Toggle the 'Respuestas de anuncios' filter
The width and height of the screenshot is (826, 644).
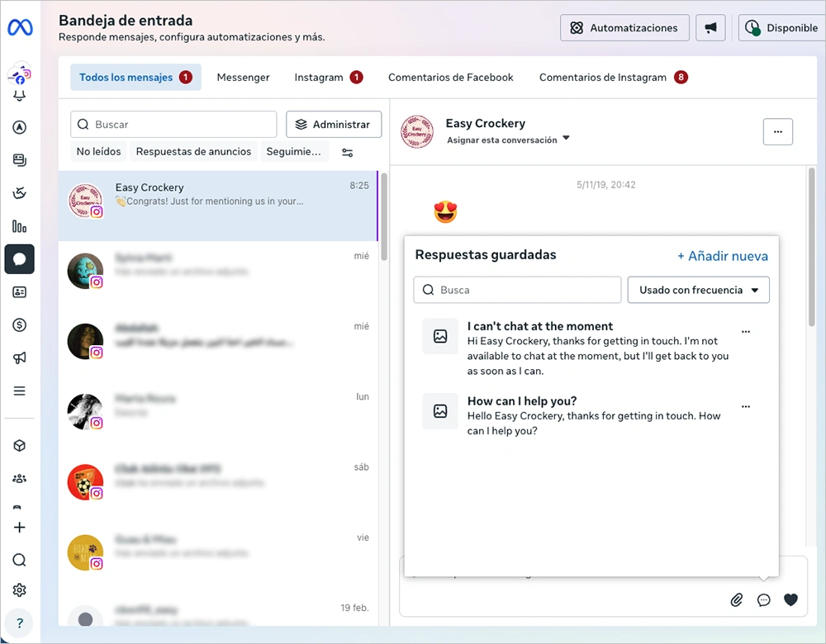coord(193,151)
